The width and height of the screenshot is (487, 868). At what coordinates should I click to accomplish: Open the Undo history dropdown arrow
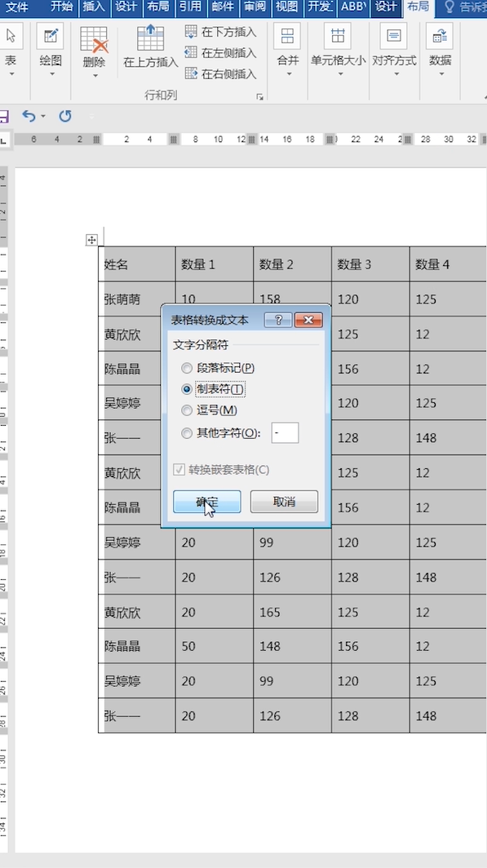(x=43, y=116)
